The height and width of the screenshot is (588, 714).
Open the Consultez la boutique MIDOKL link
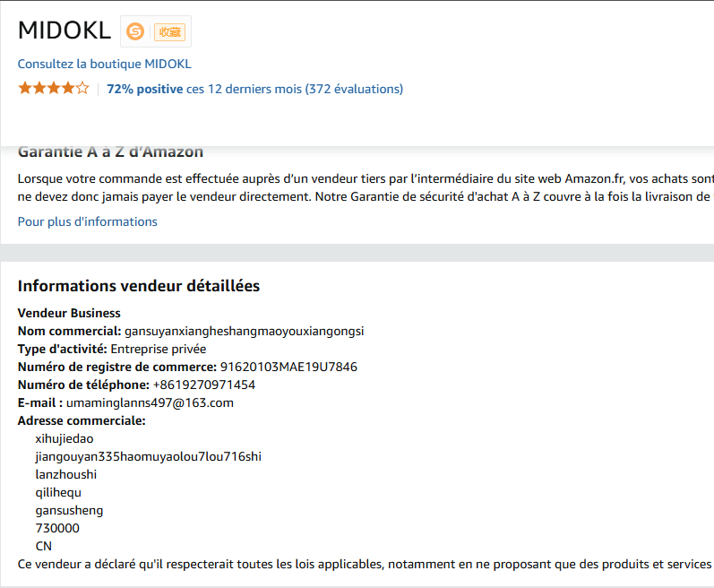coord(104,64)
